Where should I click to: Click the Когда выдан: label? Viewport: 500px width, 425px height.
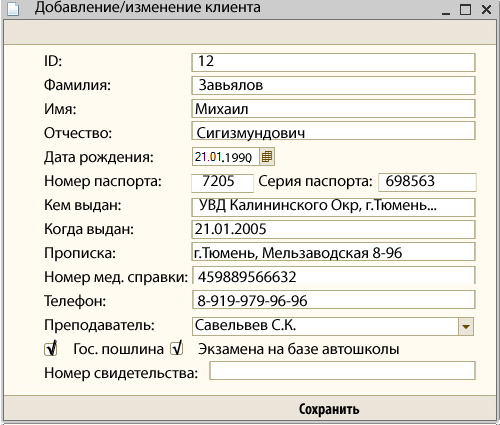point(89,229)
